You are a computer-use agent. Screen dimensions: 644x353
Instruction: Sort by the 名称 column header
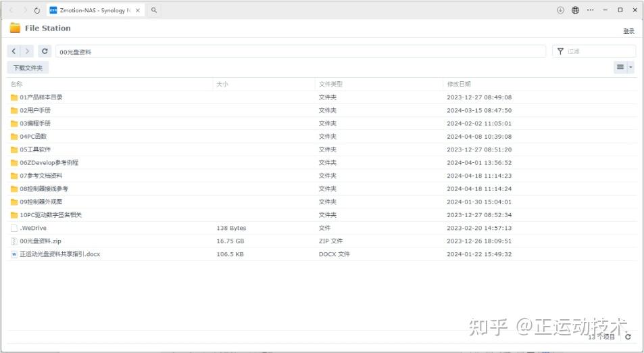[x=16, y=85]
